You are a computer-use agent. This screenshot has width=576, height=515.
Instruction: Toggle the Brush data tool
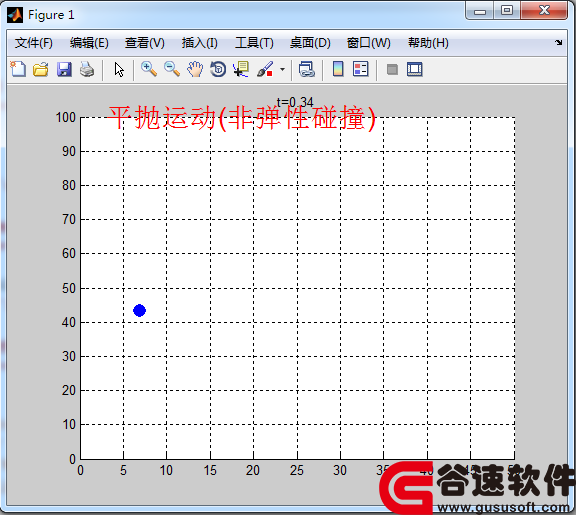265,69
